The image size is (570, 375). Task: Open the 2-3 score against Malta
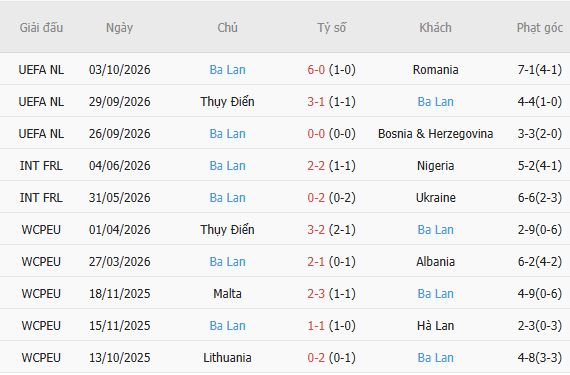pos(316,293)
